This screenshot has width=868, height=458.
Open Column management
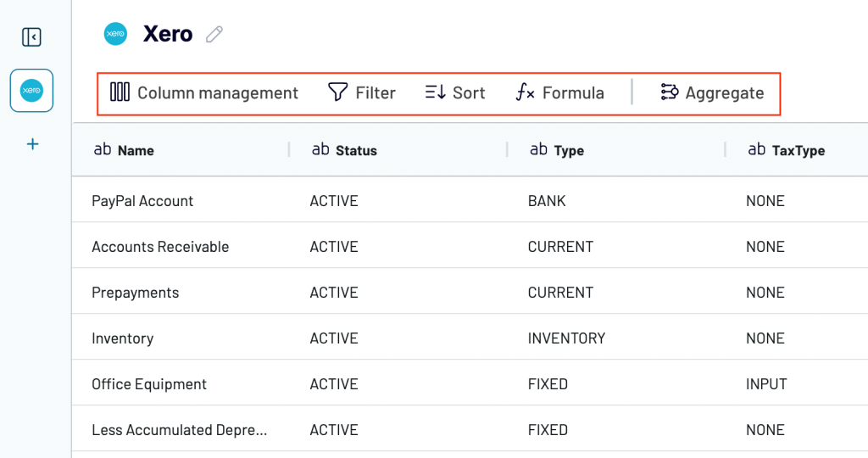204,92
